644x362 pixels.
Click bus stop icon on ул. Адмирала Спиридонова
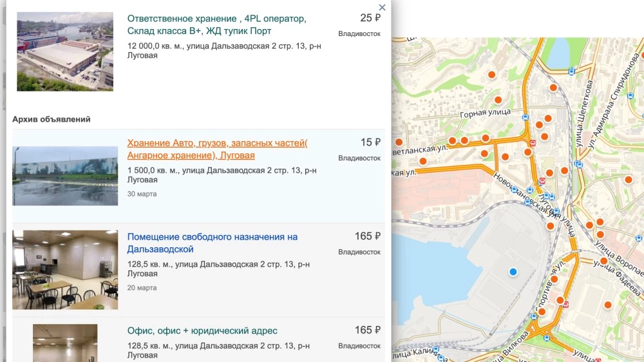(630, 96)
